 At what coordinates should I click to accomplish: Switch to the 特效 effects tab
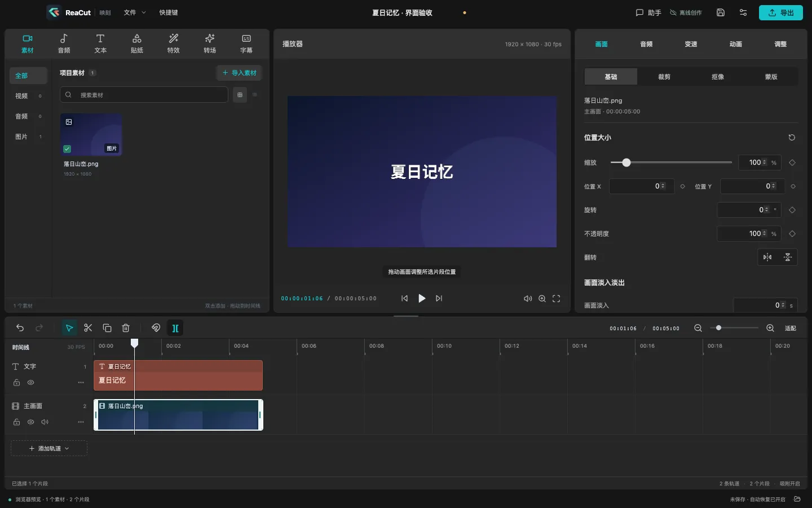click(x=174, y=43)
